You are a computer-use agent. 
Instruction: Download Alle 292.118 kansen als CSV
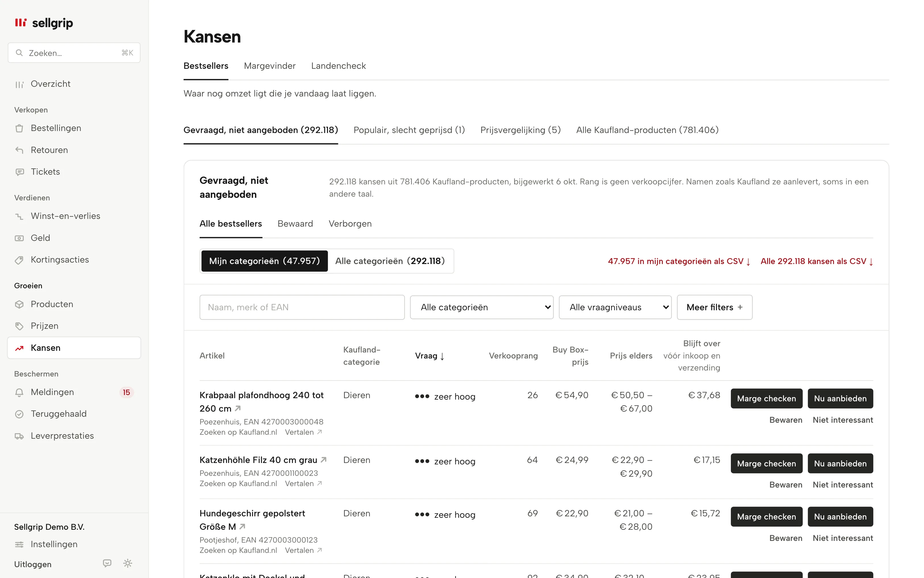(x=817, y=261)
